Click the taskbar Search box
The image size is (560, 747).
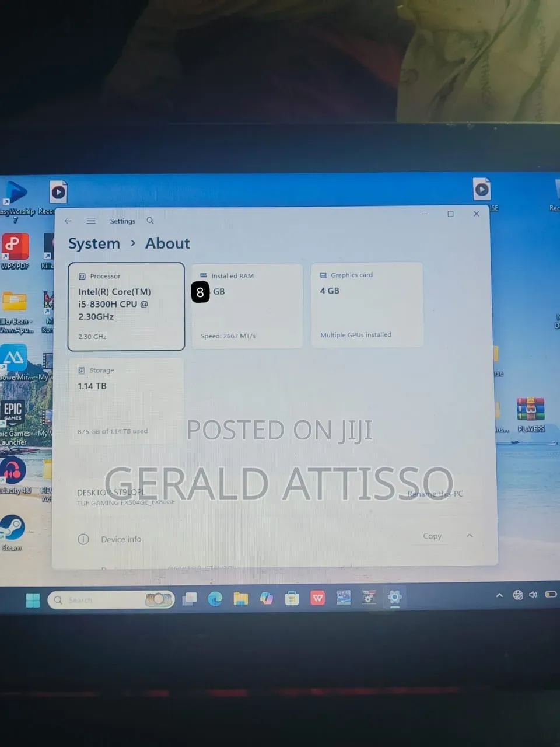(x=111, y=599)
